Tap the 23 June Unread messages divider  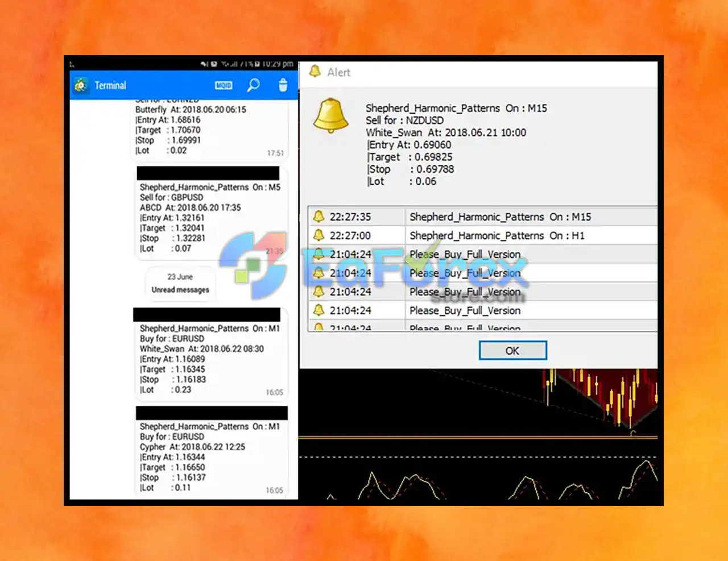pos(180,283)
